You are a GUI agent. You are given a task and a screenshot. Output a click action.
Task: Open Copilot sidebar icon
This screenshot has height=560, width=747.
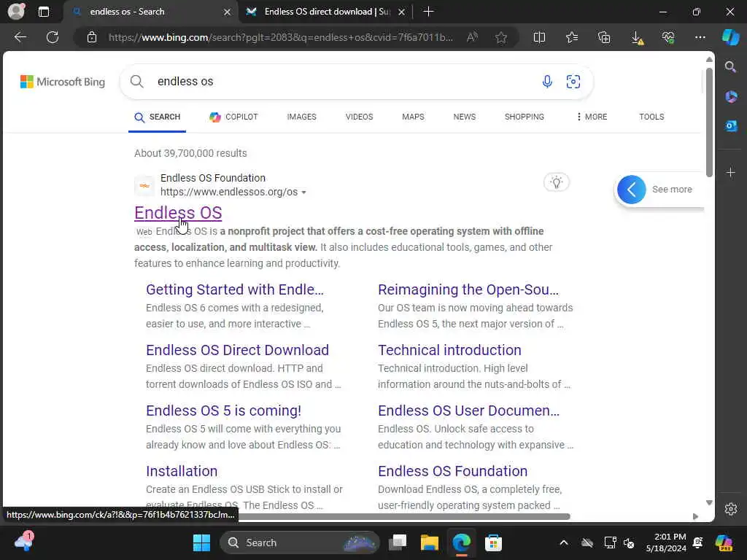(x=730, y=37)
